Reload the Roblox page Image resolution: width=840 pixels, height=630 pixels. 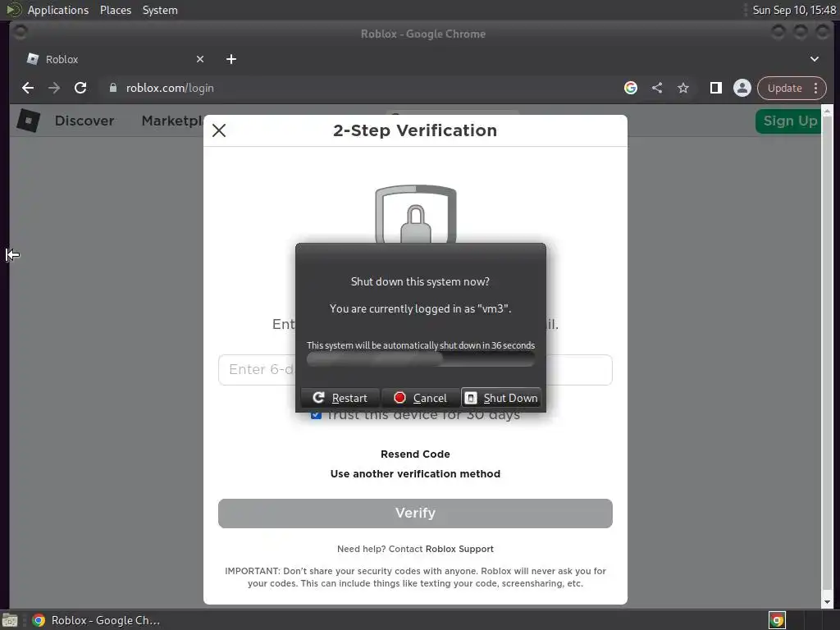[80, 88]
